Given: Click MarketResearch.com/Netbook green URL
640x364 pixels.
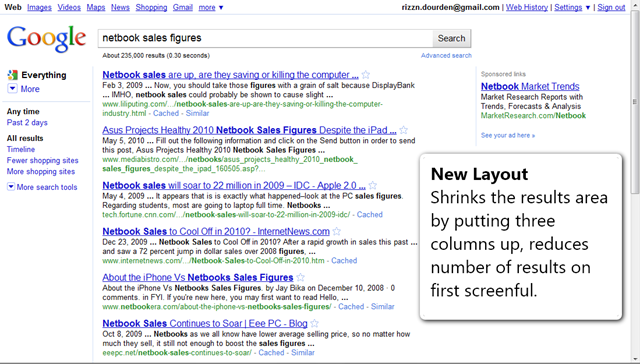Looking at the screenshot, I should [x=533, y=115].
